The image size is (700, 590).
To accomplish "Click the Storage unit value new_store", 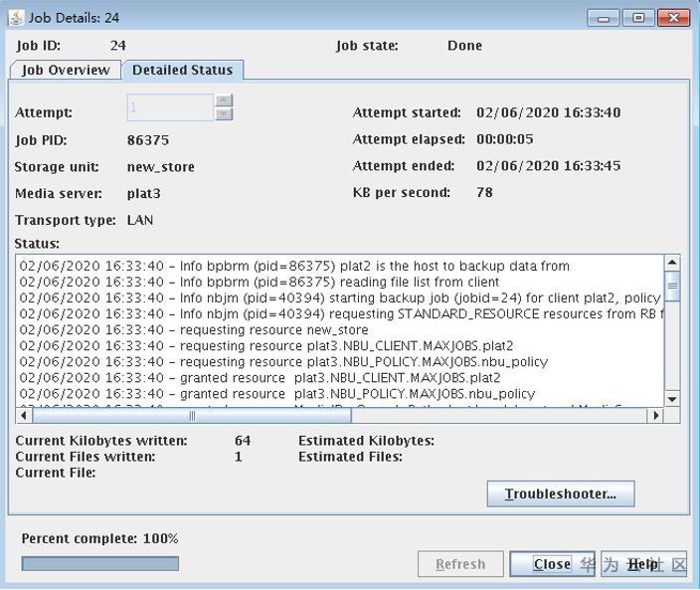I will [x=161, y=167].
